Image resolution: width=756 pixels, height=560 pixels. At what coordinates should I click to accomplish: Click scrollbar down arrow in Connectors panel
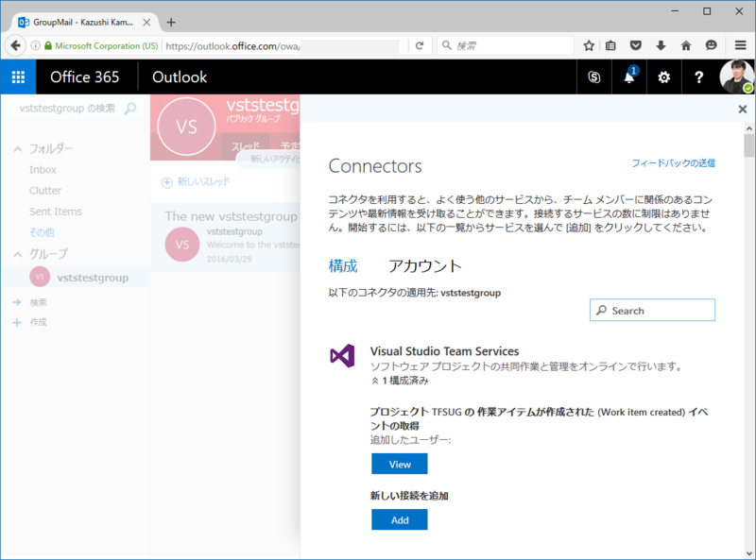click(x=748, y=553)
